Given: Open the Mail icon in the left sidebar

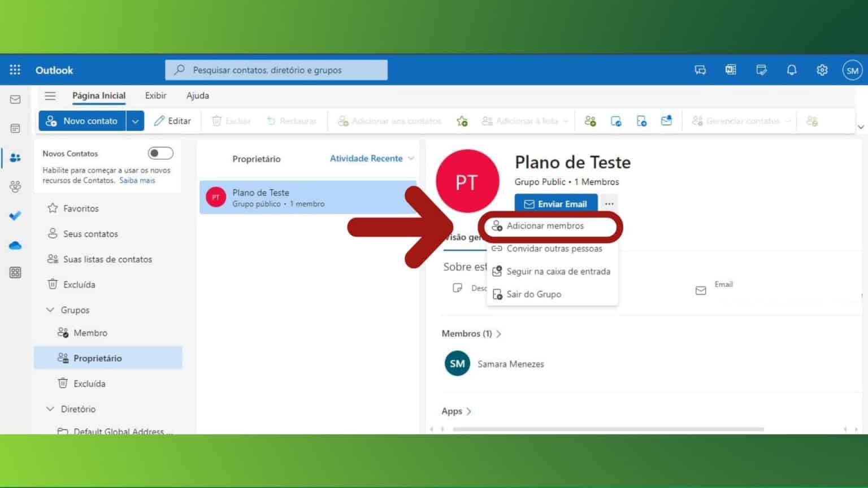Looking at the screenshot, I should pyautogui.click(x=15, y=99).
